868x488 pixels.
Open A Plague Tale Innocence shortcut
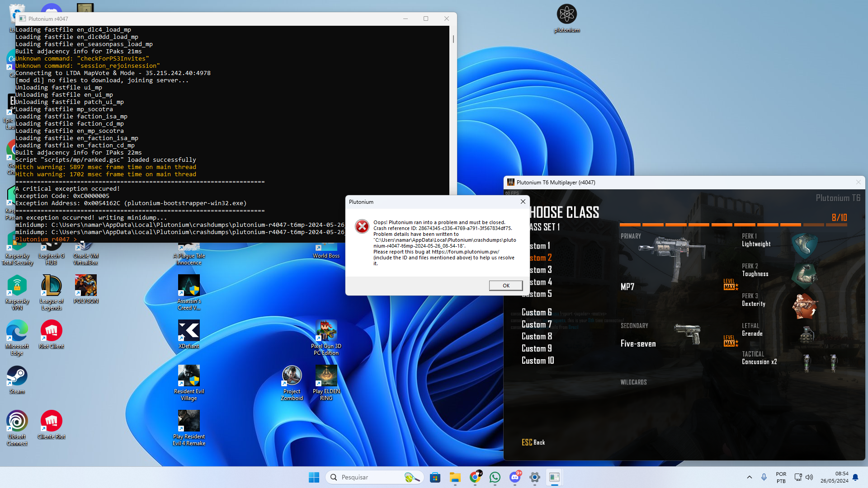[189, 254]
